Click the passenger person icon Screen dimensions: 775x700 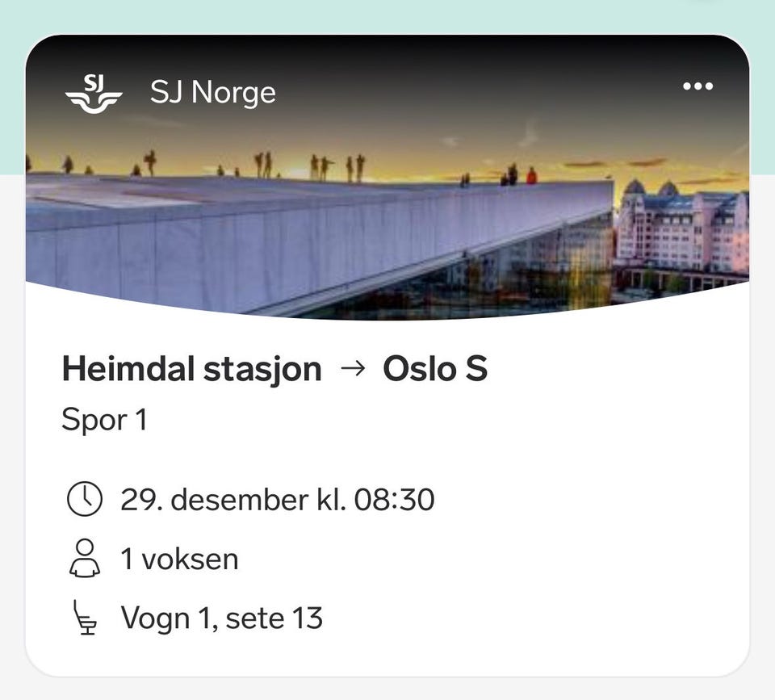[84, 559]
